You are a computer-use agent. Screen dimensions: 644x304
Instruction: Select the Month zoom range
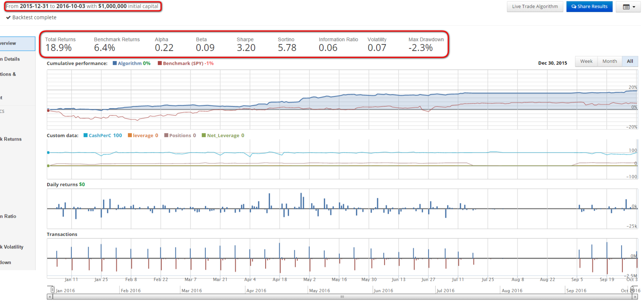click(x=610, y=61)
